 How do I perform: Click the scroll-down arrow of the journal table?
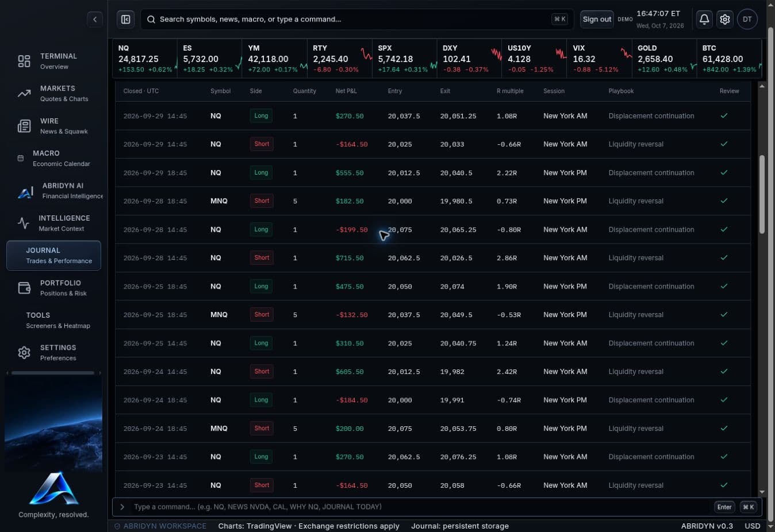(762, 492)
